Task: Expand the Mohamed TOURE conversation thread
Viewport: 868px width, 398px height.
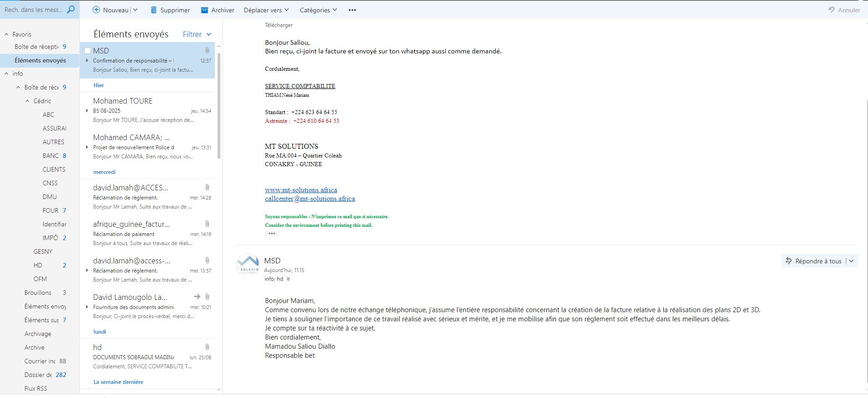Action: 87,110
